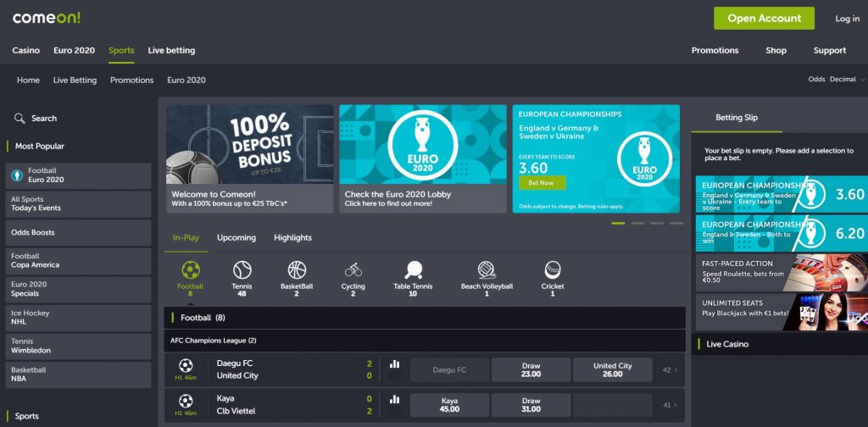Image resolution: width=868 pixels, height=427 pixels.
Task: Open Basketball NBA in sidebar
Action: [x=78, y=375]
